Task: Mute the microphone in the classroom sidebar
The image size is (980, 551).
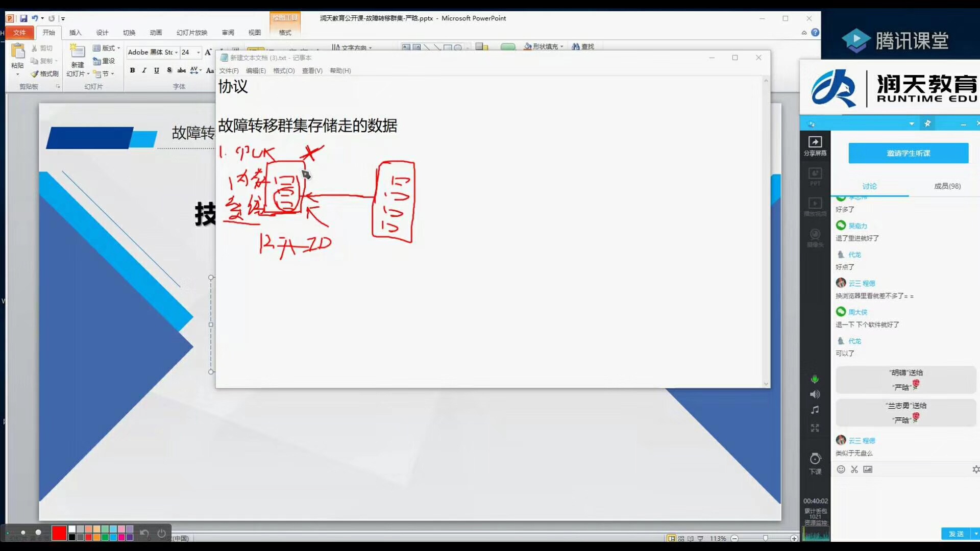Action: pyautogui.click(x=815, y=379)
